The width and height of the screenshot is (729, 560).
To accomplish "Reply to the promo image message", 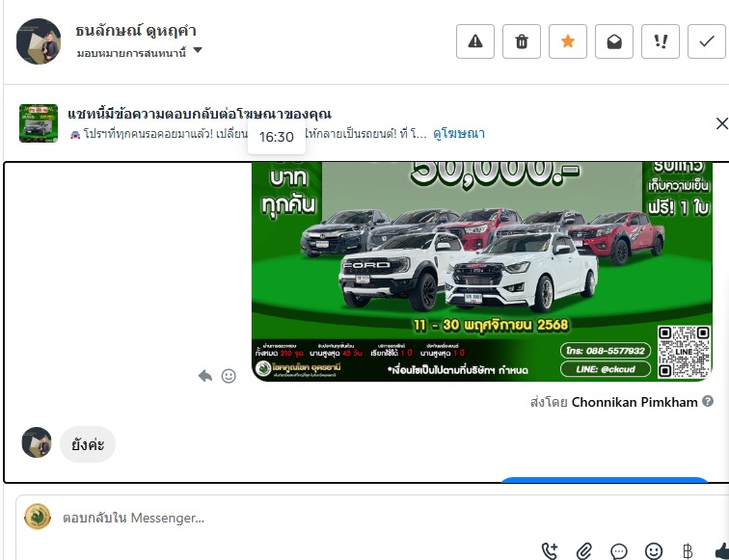I will coord(205,376).
